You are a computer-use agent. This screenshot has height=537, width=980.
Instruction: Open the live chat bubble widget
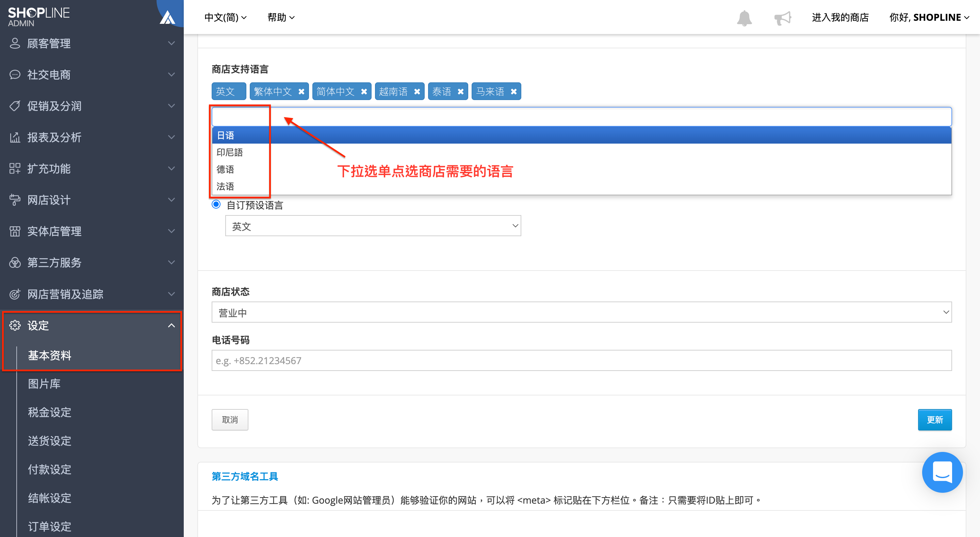tap(942, 472)
